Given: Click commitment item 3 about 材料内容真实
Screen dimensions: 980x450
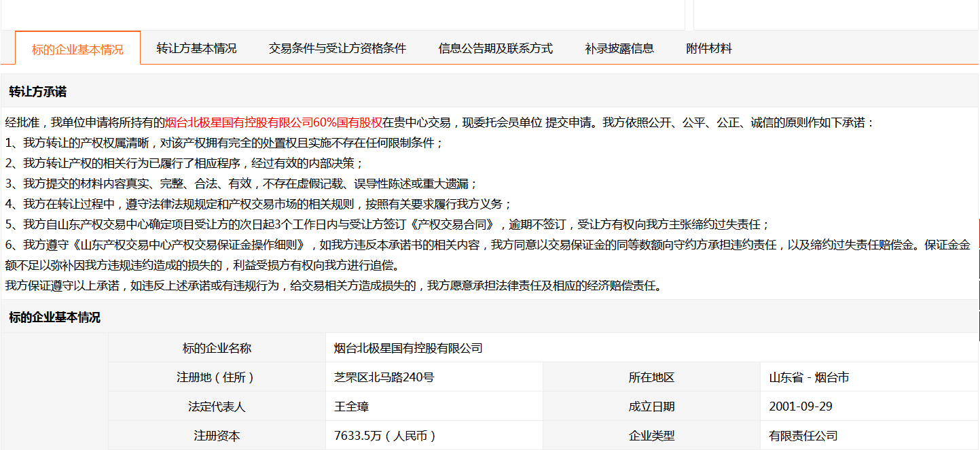Looking at the screenshot, I should (241, 184).
